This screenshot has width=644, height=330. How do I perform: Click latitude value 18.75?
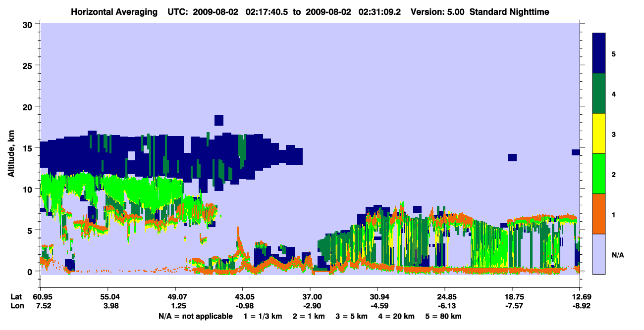pyautogui.click(x=512, y=297)
